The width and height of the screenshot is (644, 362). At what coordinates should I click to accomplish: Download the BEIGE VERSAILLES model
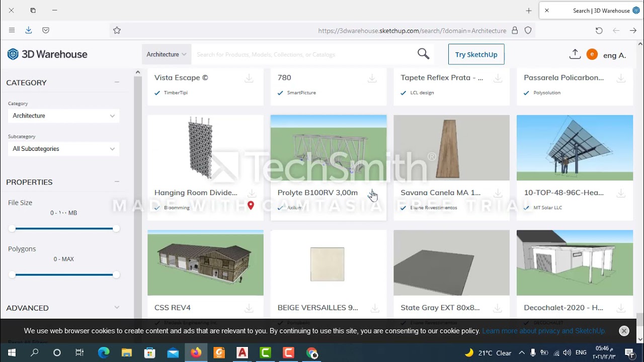[374, 308]
